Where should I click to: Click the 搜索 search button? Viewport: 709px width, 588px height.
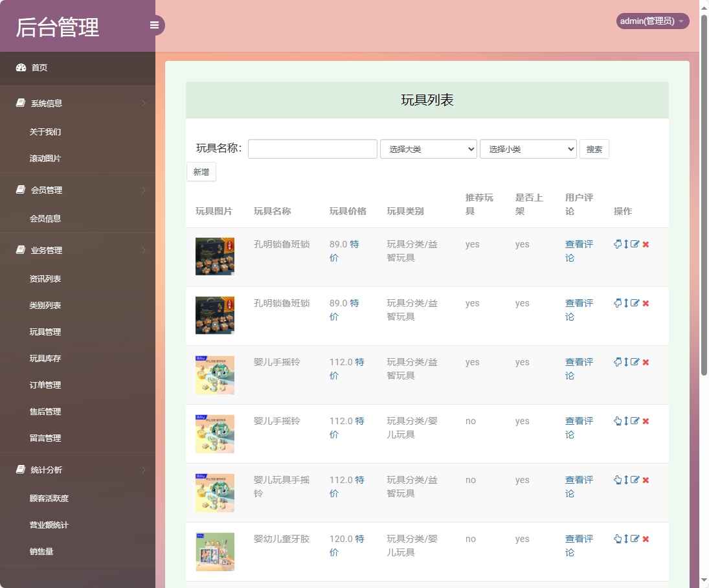pyautogui.click(x=594, y=148)
